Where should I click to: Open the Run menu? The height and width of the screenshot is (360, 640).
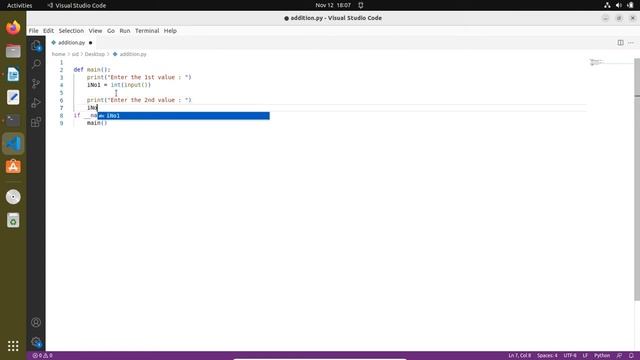click(x=124, y=31)
